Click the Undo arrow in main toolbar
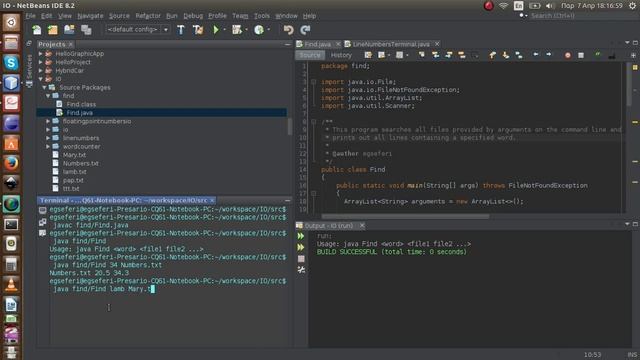This screenshot has width=640, height=360. [x=289, y=30]
